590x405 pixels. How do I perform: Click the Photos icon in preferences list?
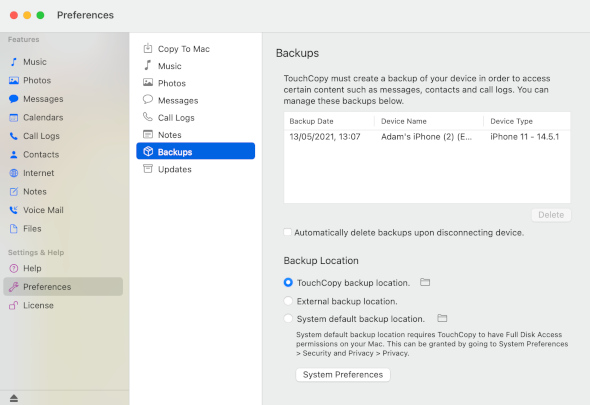(x=148, y=82)
